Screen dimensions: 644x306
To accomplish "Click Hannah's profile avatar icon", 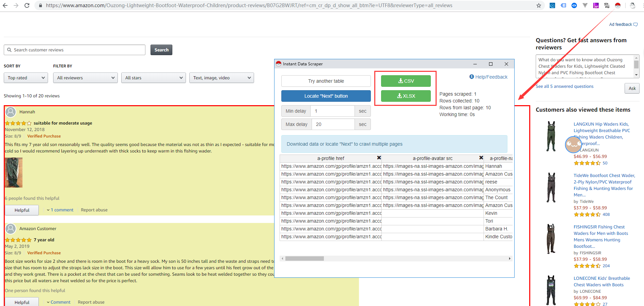I will point(11,112).
